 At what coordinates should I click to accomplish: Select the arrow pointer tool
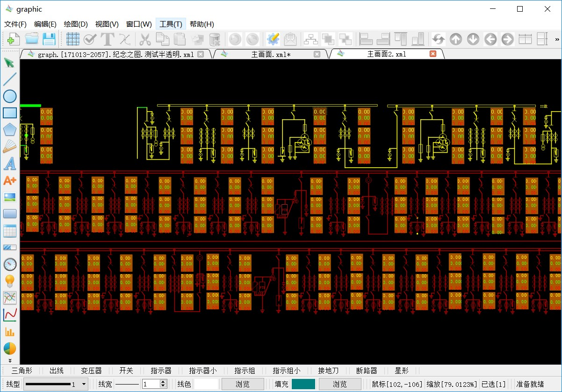[9, 63]
